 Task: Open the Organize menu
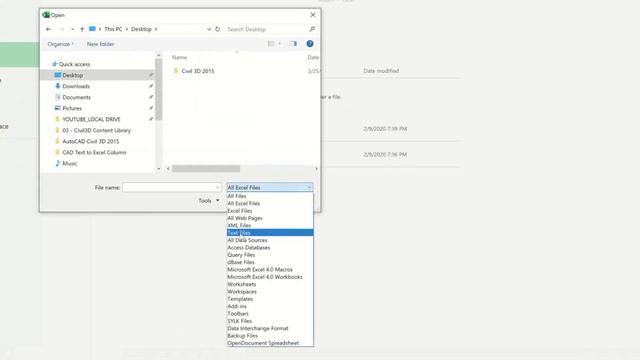[x=60, y=44]
